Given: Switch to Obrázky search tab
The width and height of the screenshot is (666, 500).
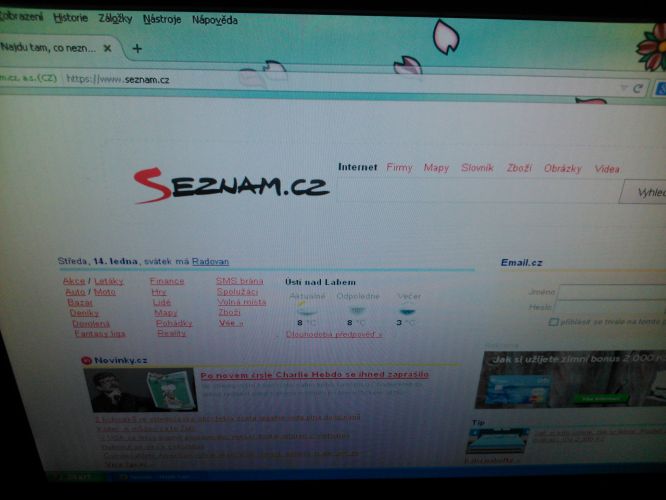Looking at the screenshot, I should 562,169.
